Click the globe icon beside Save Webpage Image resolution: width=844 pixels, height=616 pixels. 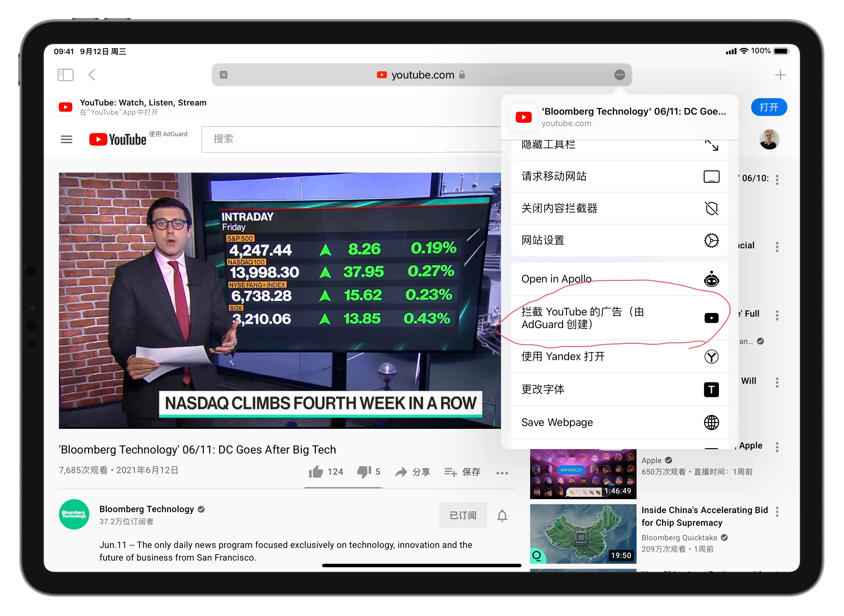click(711, 422)
